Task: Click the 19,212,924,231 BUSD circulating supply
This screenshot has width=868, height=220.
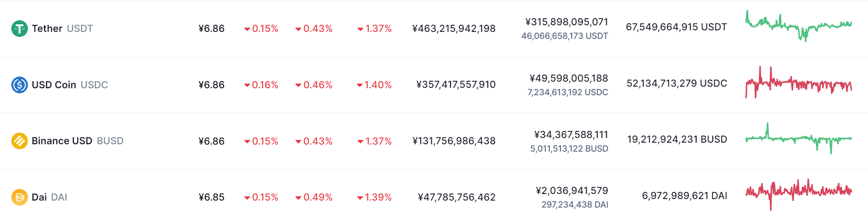Action: point(677,140)
